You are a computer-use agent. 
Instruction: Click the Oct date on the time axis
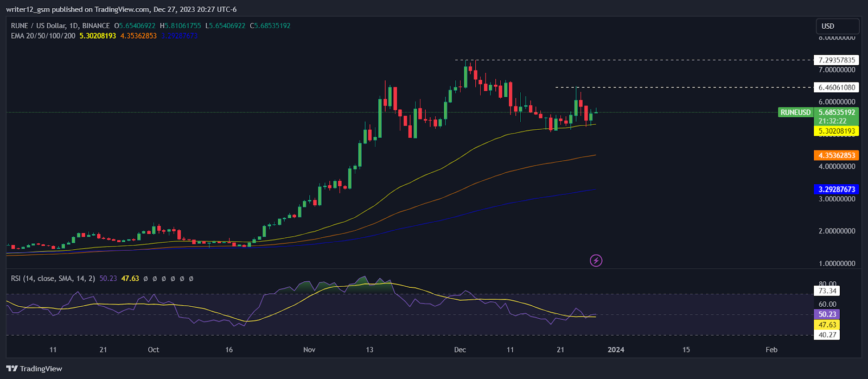tap(154, 350)
